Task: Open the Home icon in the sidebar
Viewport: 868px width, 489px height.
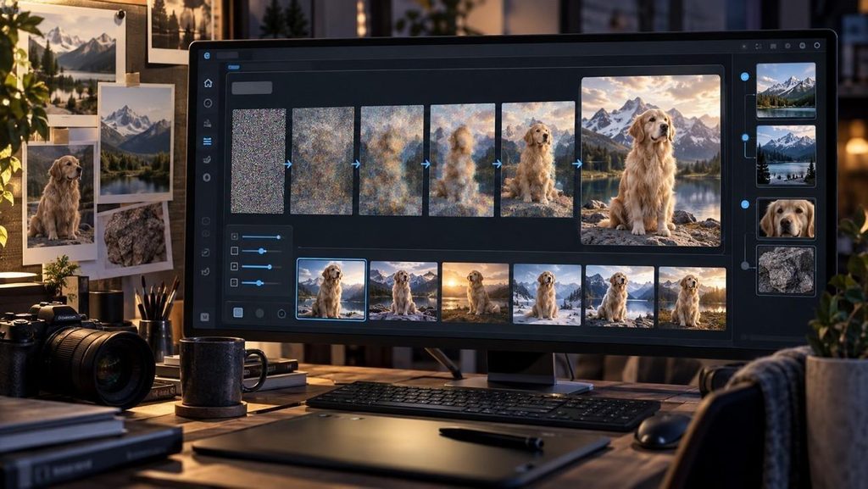Action: click(209, 83)
